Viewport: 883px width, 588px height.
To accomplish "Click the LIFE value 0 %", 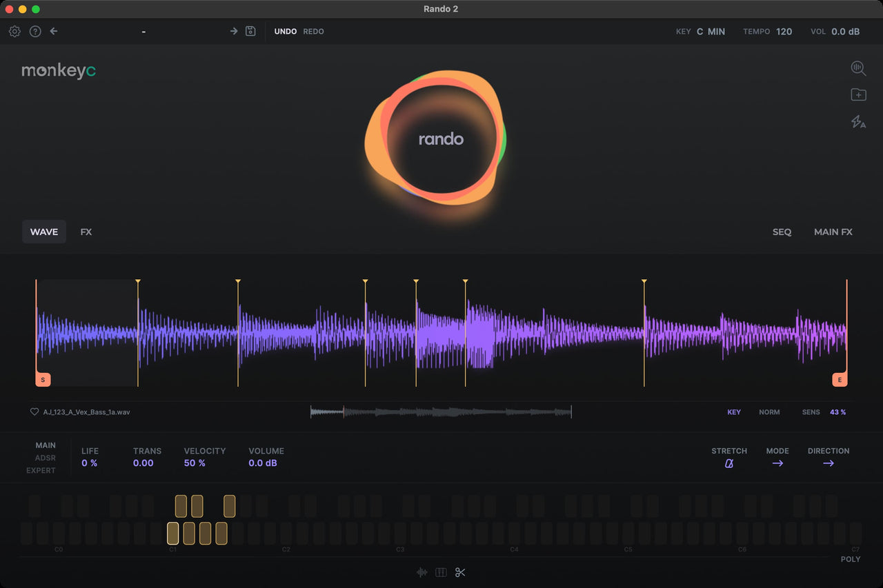I will pos(90,463).
